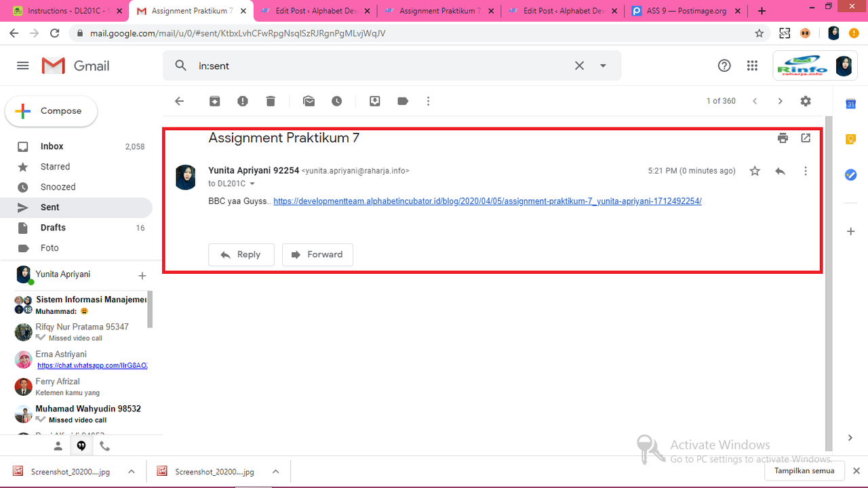Get add-ons with the plus icon
868x488 pixels.
(850, 231)
